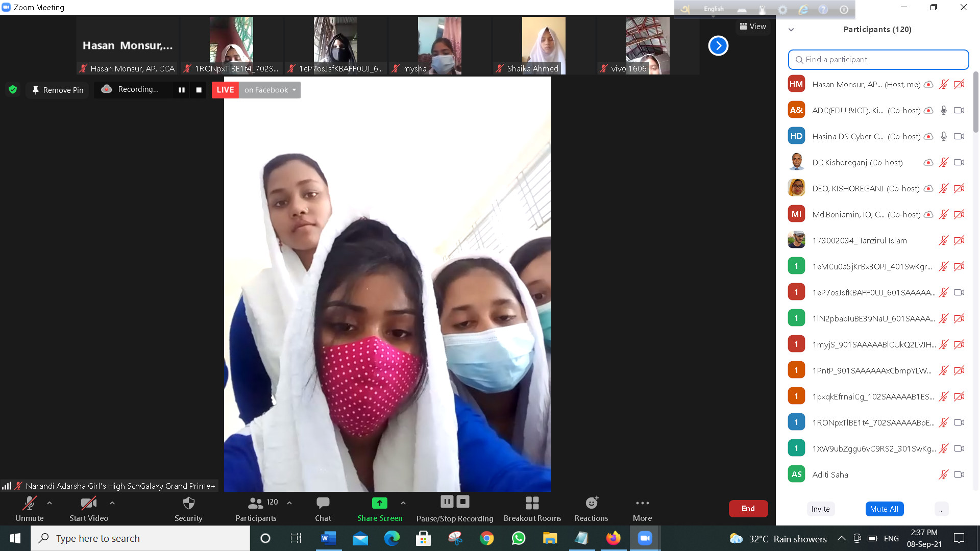Click the red End meeting button
Image resolution: width=980 pixels, height=551 pixels.
tap(748, 509)
